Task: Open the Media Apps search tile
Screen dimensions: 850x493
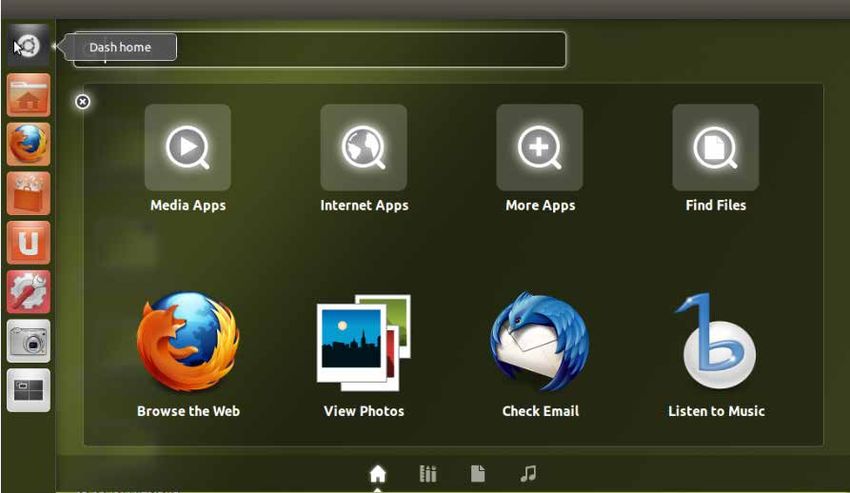Action: click(188, 147)
